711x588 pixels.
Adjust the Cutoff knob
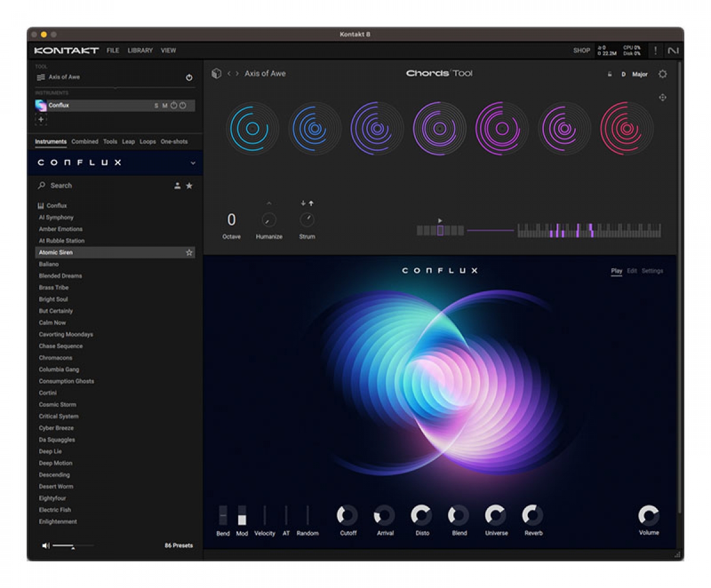[348, 515]
